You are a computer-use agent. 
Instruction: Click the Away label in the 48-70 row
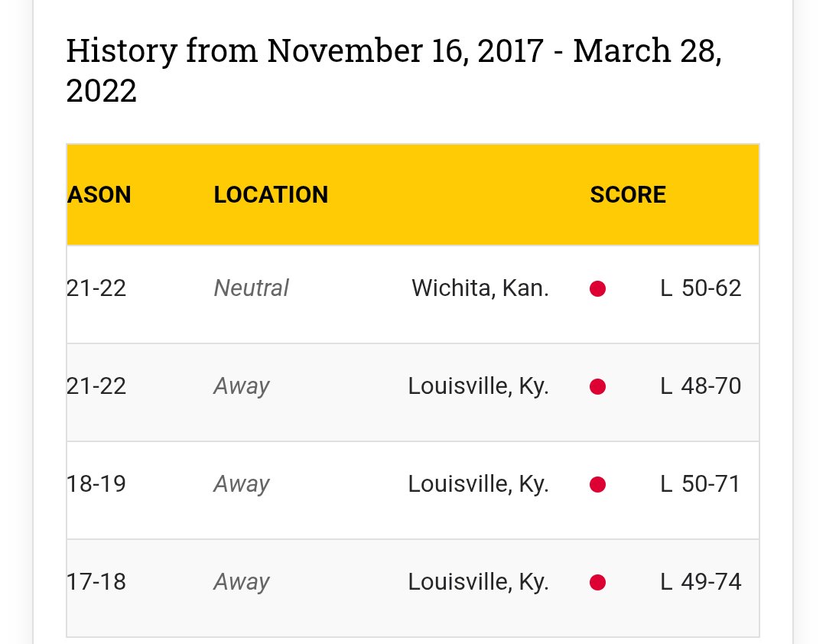point(242,386)
